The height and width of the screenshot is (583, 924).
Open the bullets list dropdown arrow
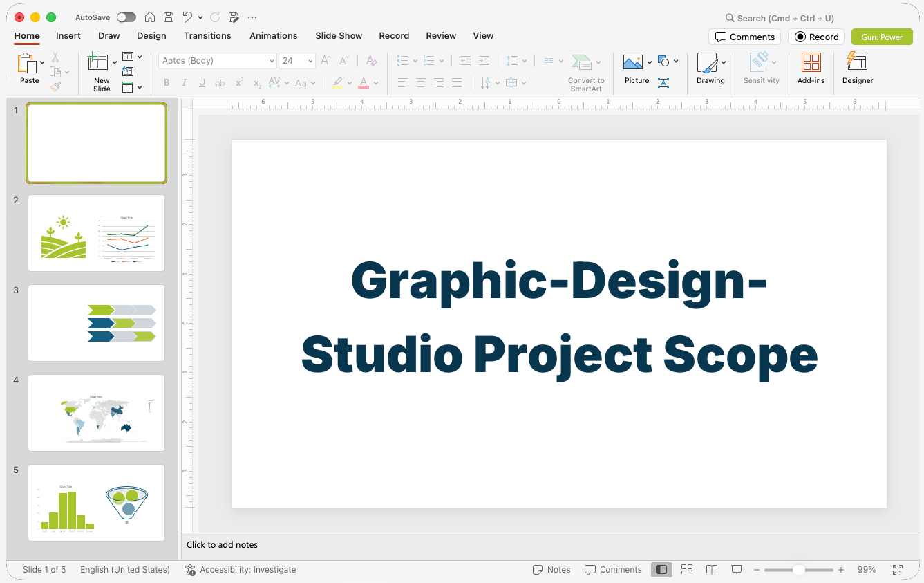[x=415, y=61]
